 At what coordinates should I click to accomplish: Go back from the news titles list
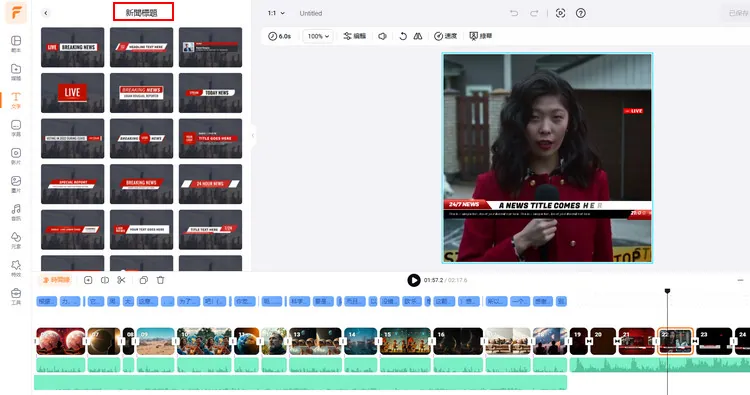(45, 13)
